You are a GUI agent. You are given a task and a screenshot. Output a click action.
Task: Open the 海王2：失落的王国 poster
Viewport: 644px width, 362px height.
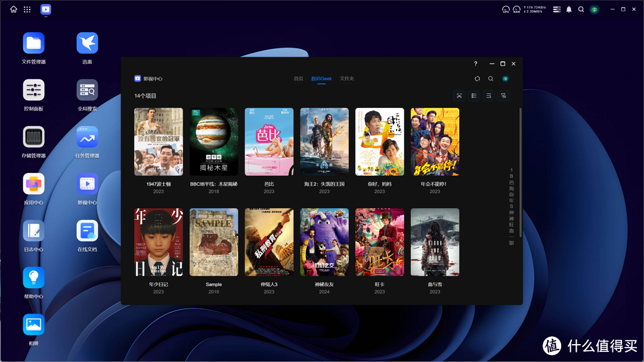tap(324, 142)
